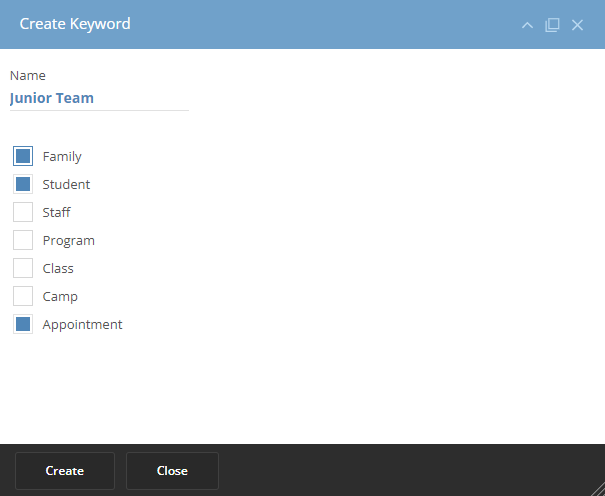Viewport: 605px width, 496px height.
Task: Click the Create Keyword title text
Action: pos(75,24)
